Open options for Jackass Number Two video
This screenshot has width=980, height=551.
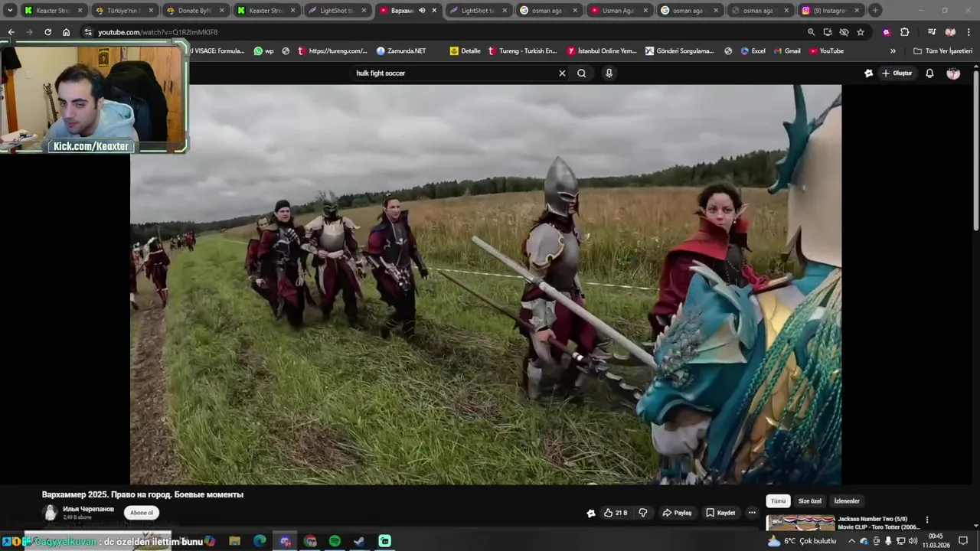click(927, 520)
